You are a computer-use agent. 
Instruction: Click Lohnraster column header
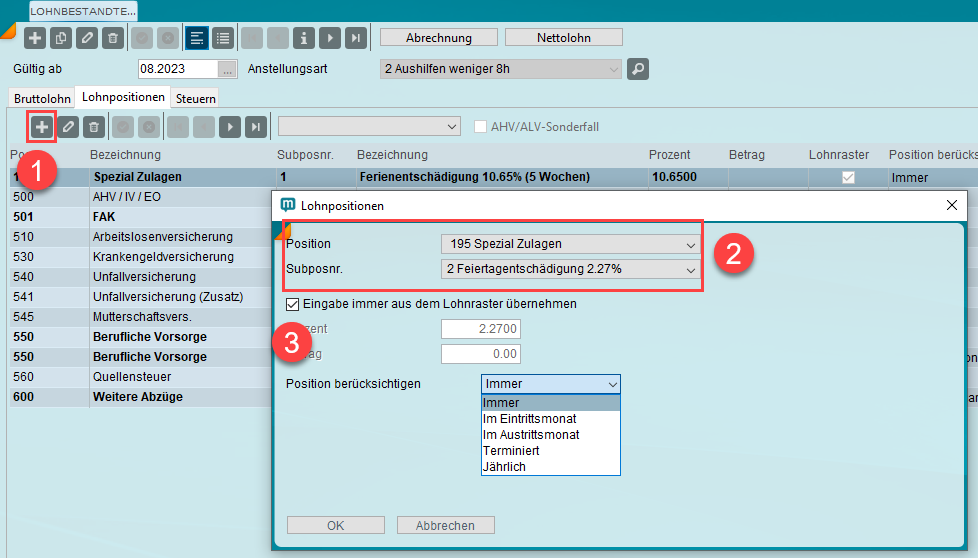click(839, 155)
